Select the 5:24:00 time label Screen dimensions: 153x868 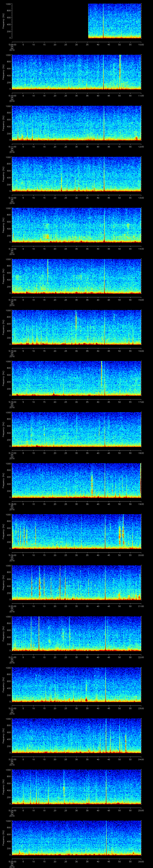point(12,810)
